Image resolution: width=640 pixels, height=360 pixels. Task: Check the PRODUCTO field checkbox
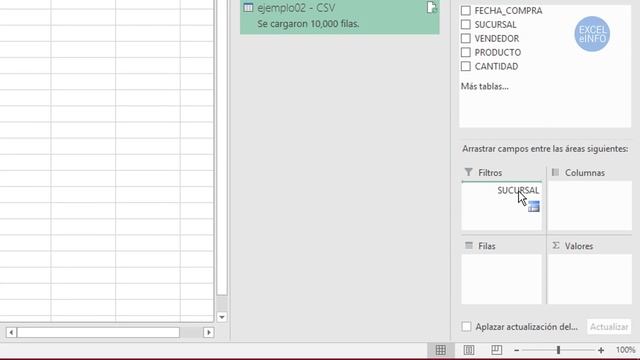[465, 52]
